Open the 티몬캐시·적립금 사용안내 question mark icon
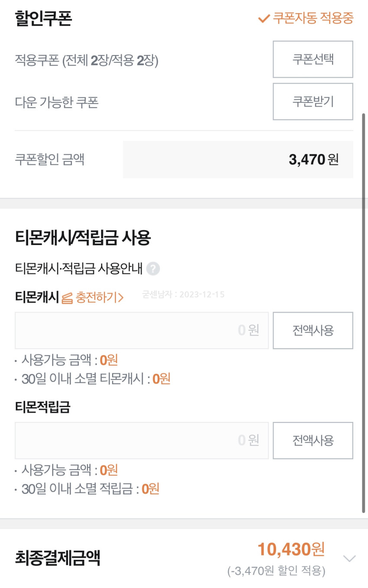This screenshot has height=588, width=368. pyautogui.click(x=153, y=269)
